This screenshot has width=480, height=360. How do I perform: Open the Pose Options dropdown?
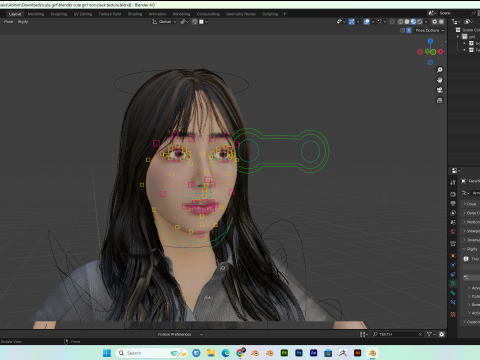click(429, 30)
